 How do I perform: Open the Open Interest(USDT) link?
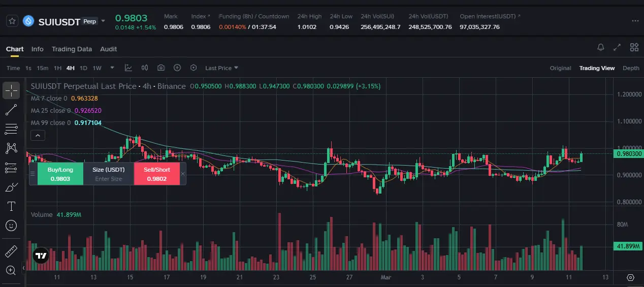point(490,16)
